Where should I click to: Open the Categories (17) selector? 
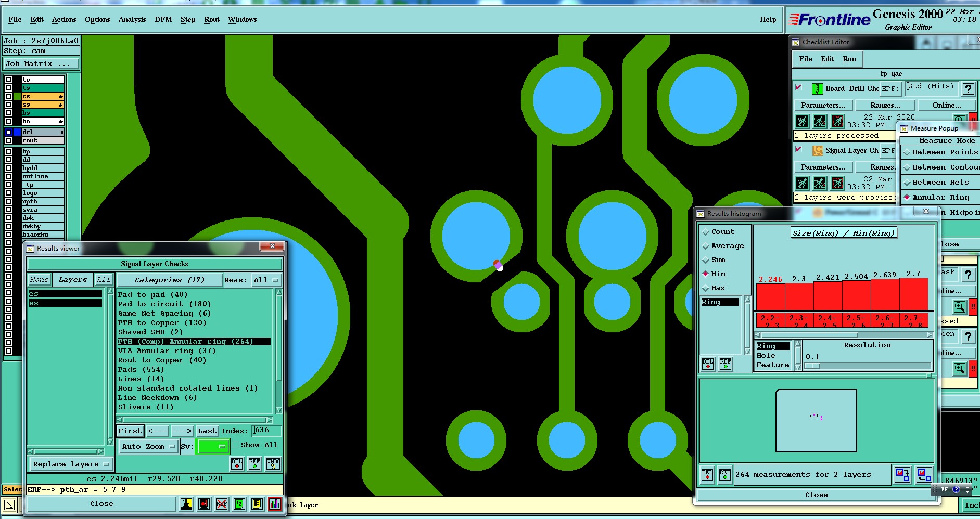pos(170,280)
